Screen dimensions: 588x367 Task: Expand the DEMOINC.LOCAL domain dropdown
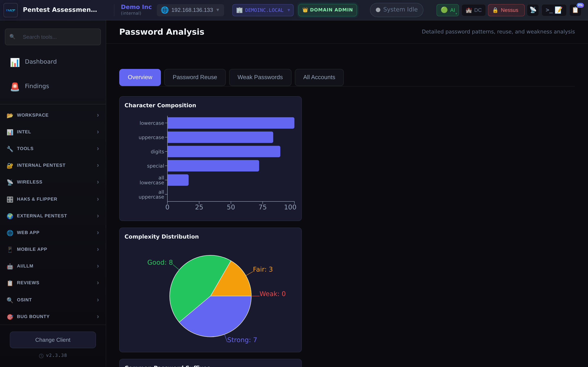tap(263, 10)
